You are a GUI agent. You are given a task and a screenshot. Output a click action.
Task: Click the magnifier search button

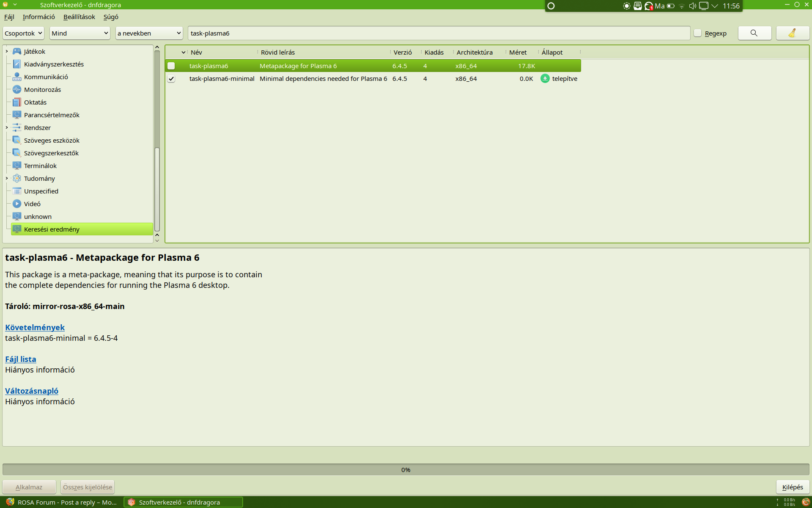tap(754, 33)
